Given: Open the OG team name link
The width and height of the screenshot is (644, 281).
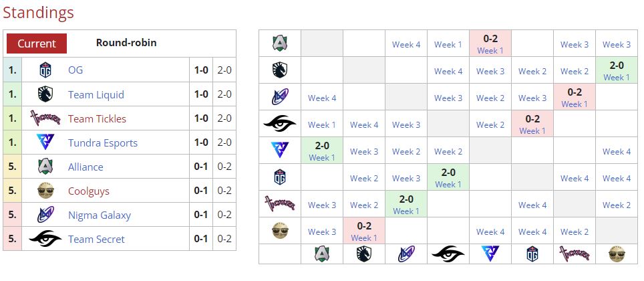Looking at the screenshot, I should click(x=75, y=70).
